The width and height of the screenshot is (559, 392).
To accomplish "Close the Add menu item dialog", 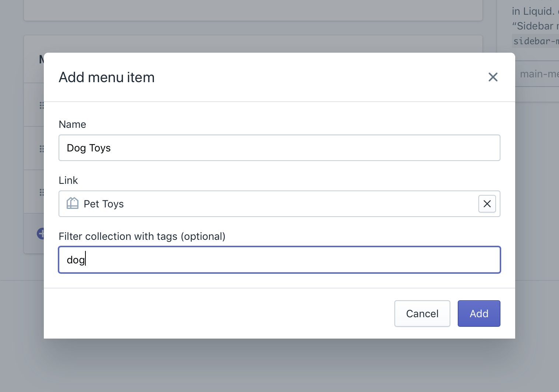I will (x=493, y=77).
